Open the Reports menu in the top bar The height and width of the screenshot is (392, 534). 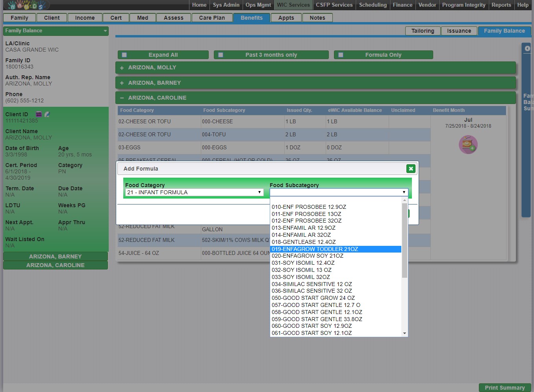point(501,5)
